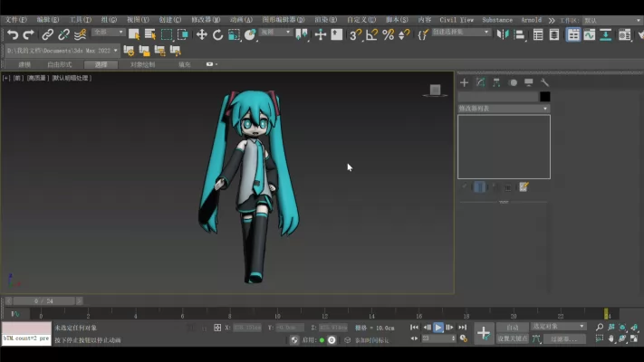
Task: Open the key filter target dropdown
Action: [558, 327]
